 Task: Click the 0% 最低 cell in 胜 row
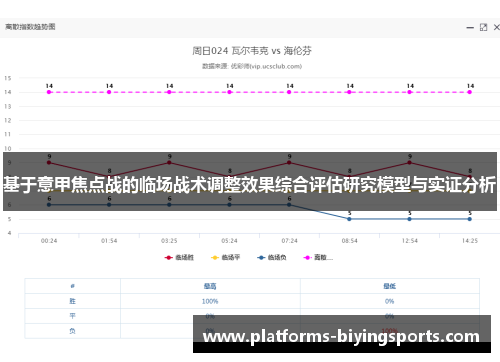pos(389,301)
